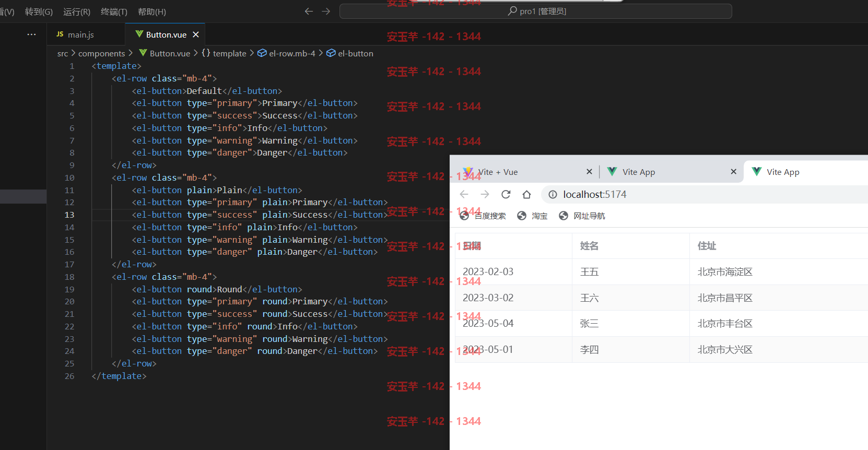Click the src breadcrumb segment
Screen dimensions: 868x450
coord(63,53)
